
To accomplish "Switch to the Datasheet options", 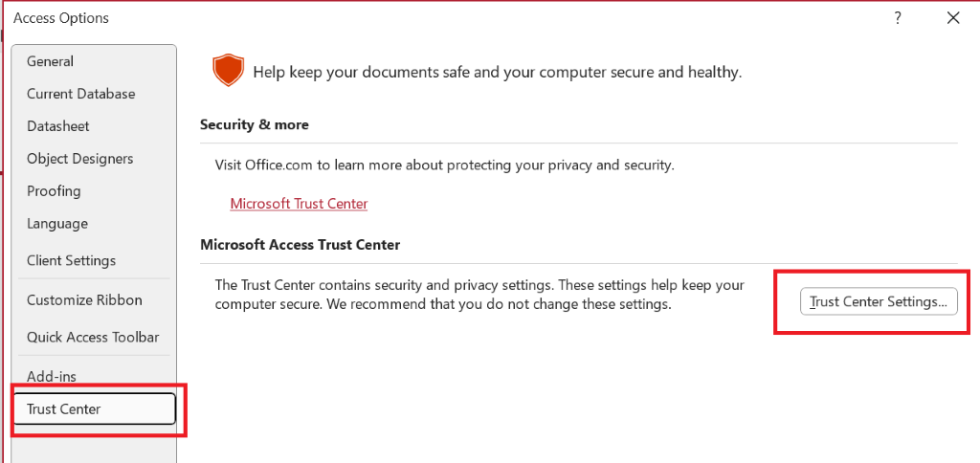I will [57, 126].
